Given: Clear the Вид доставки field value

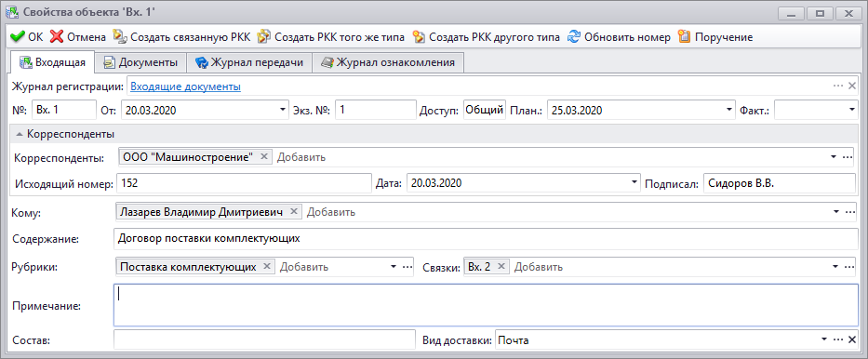Looking at the screenshot, I should (x=852, y=339).
